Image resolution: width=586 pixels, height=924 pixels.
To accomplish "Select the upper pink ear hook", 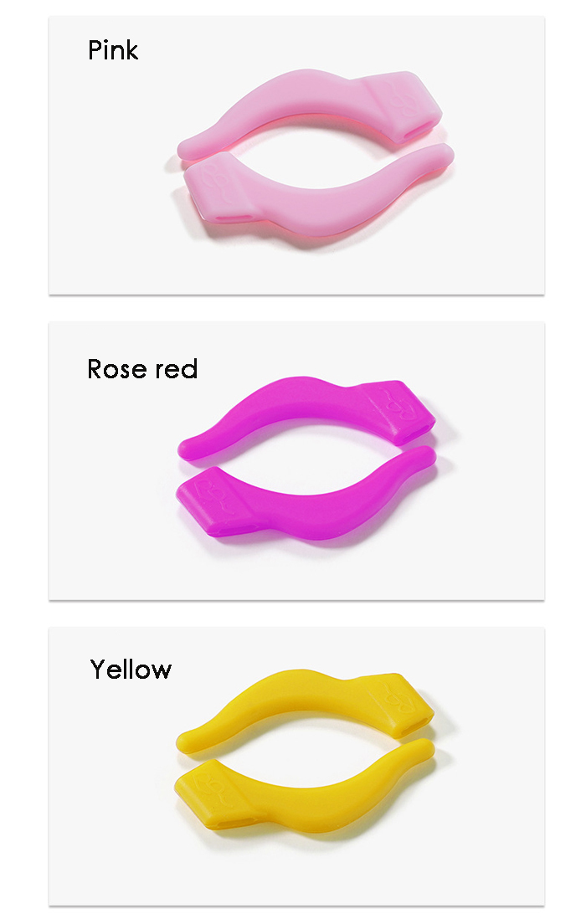I will point(309,112).
